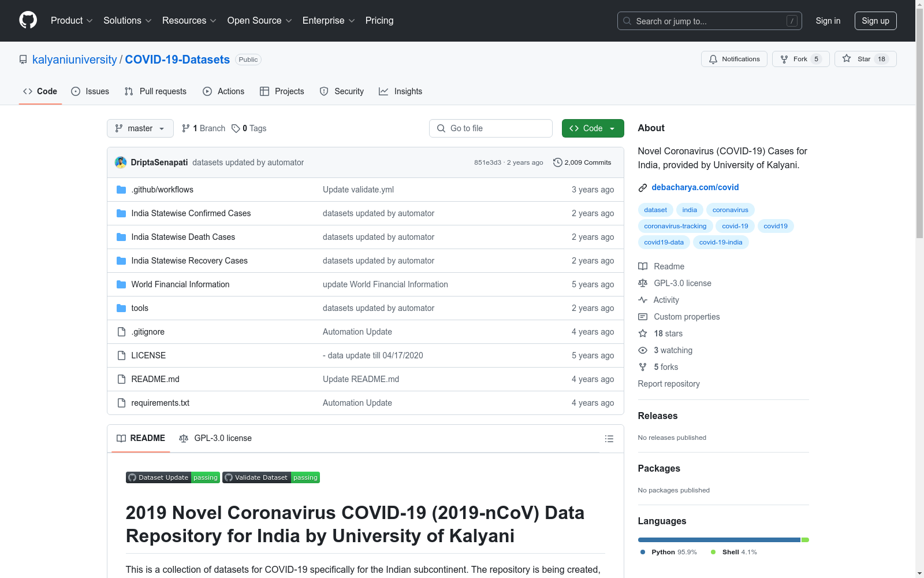Click the Validate Dataset passing badge
This screenshot has width=924, height=578.
271,477
